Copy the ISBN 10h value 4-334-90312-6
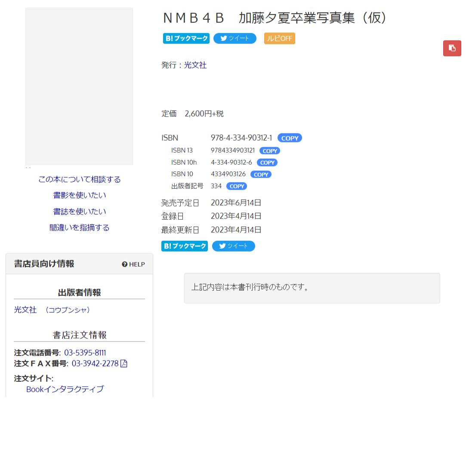The image size is (466, 476). pyautogui.click(x=267, y=163)
